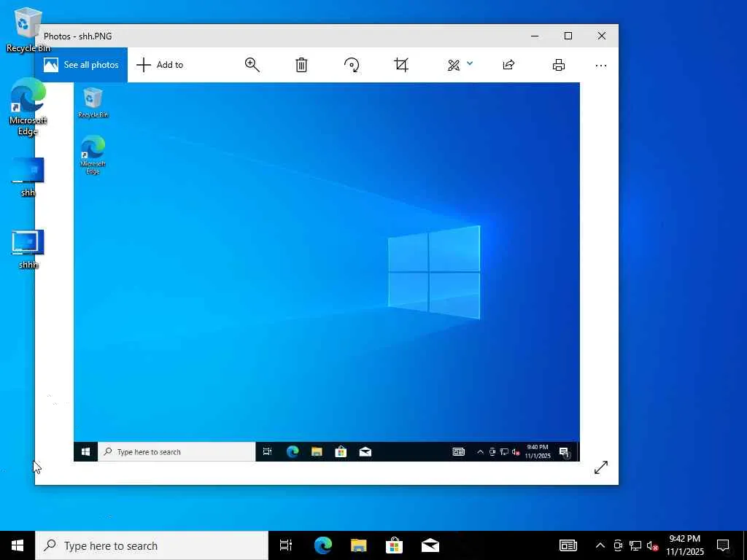Open File Explorer from the taskbar

359,545
